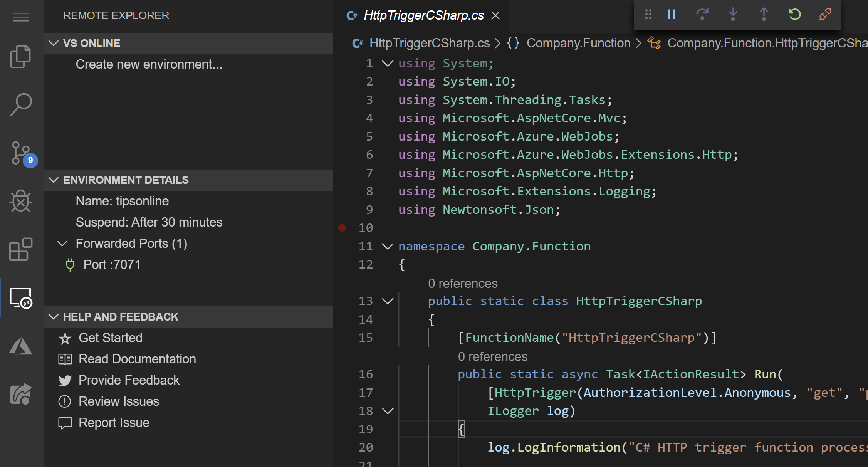Open Review Issues
868x467 pixels.
[x=119, y=401]
